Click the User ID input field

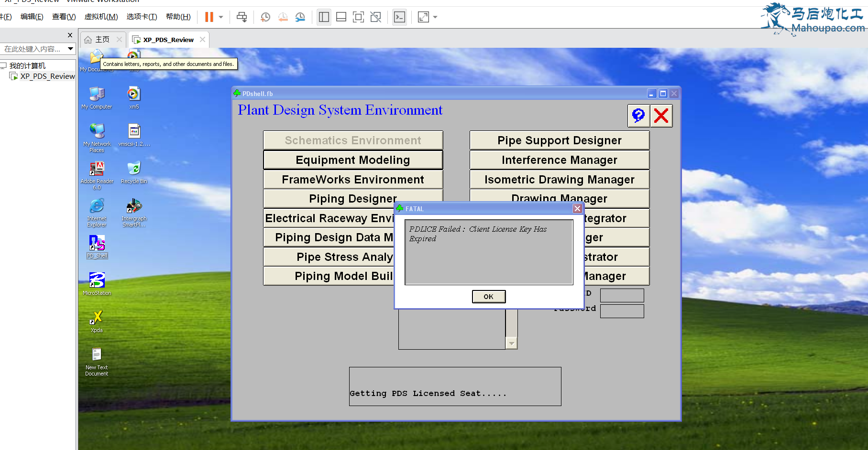click(x=622, y=295)
